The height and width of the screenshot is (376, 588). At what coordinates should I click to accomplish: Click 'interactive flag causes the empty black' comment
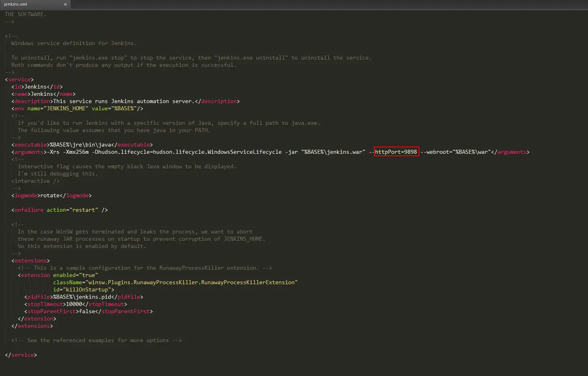127,166
